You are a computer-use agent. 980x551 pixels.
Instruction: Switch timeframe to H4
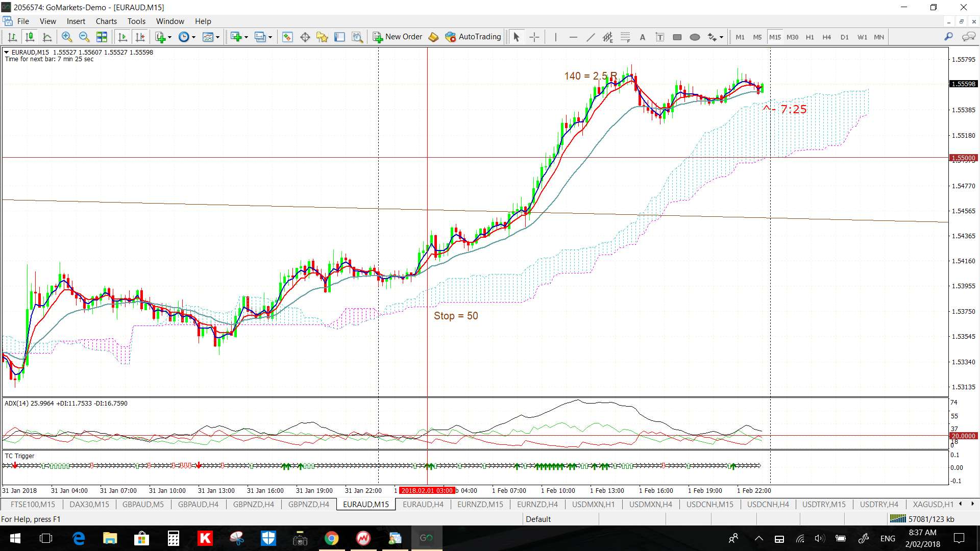click(827, 37)
